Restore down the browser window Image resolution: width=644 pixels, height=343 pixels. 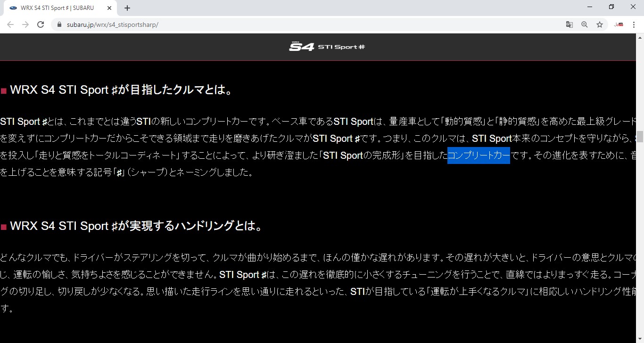coord(611,7)
